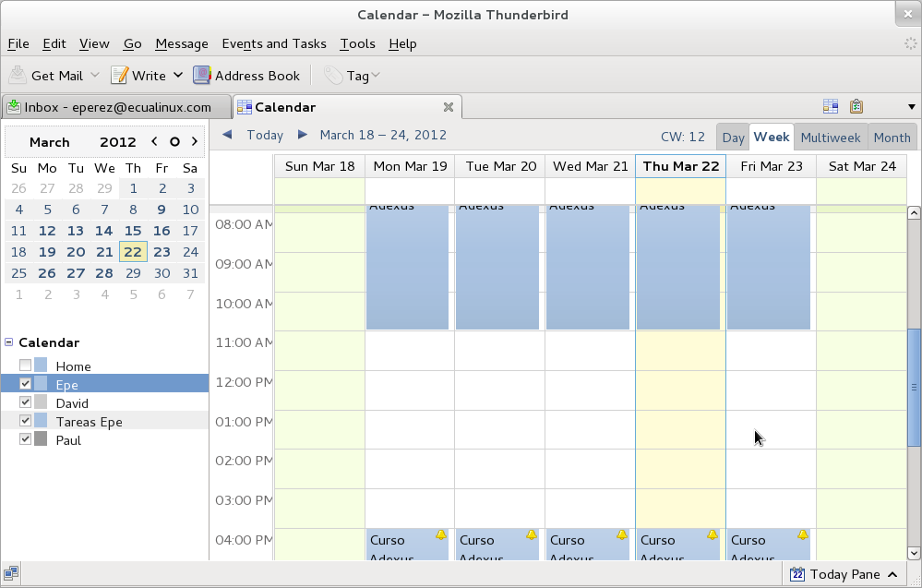Click the Home calendar color swatch
Screen dimensions: 922x588
point(41,366)
